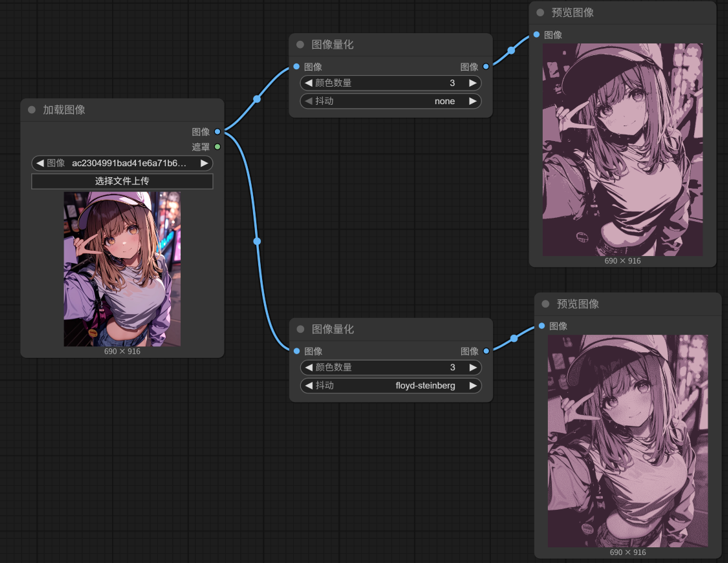The image size is (728, 563).
Task: Open the image filename ac2304991bad41e6a71b6 selector
Action: pyautogui.click(x=122, y=163)
